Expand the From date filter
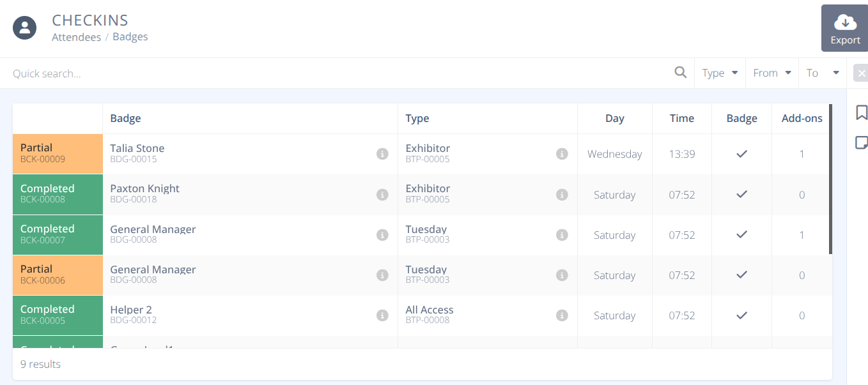The width and height of the screenshot is (868, 385). [x=771, y=72]
